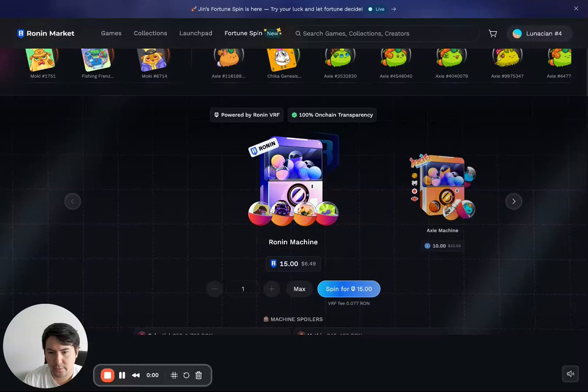
Task: Open the Games menu
Action: point(111,33)
